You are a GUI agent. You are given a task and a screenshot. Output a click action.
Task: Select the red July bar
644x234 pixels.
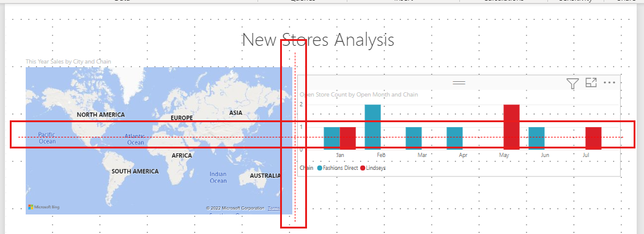coord(593,138)
